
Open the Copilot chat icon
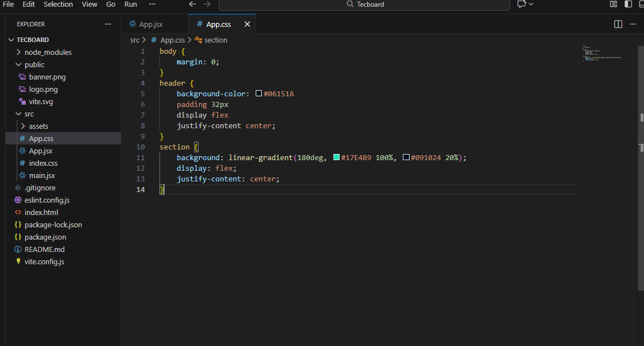coord(521,4)
